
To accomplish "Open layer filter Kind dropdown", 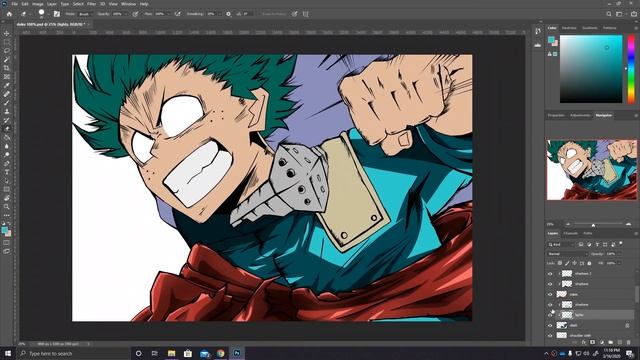I will click(x=561, y=244).
